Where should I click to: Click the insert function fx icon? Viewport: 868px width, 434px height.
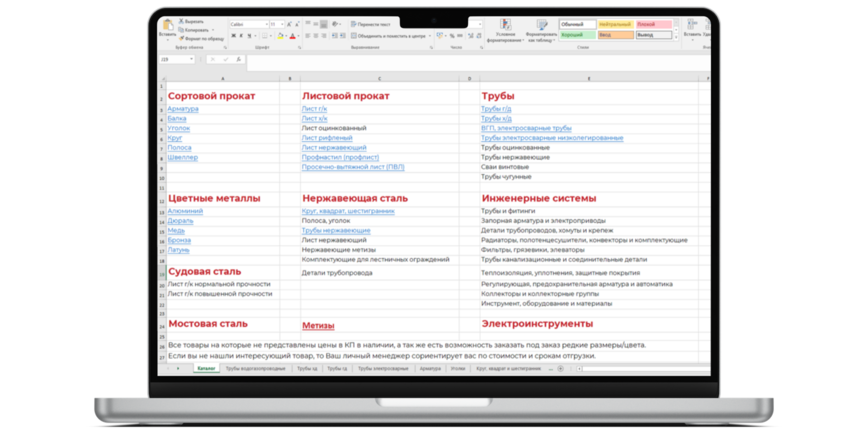pyautogui.click(x=238, y=59)
